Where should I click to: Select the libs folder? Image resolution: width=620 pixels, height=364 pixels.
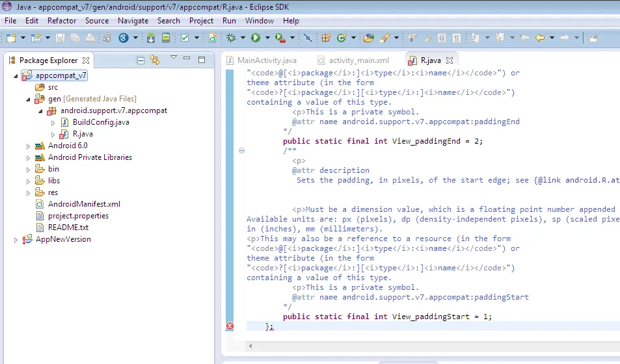coord(54,181)
